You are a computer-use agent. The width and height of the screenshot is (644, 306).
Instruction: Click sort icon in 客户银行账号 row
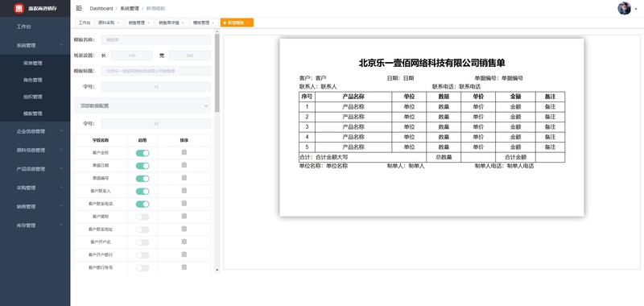(184, 267)
